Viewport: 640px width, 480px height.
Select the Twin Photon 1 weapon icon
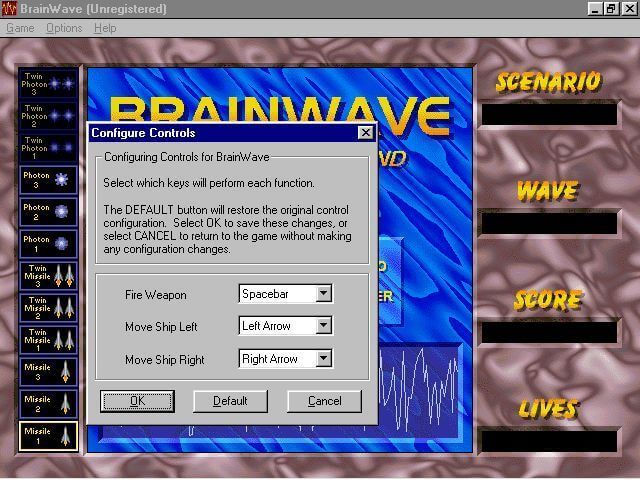click(x=48, y=148)
